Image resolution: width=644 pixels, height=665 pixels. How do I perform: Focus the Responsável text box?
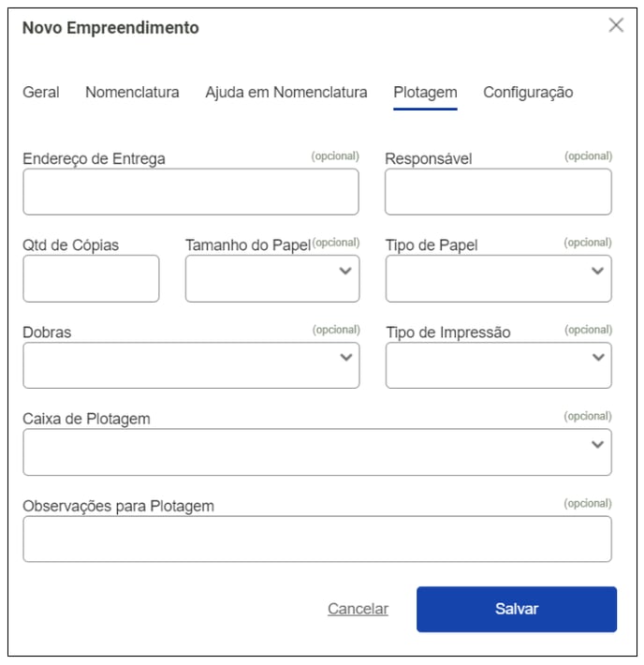point(498,192)
